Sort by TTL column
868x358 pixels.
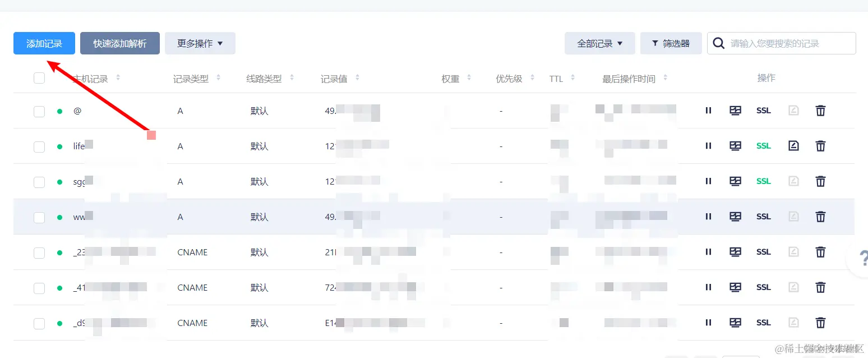tap(572, 78)
